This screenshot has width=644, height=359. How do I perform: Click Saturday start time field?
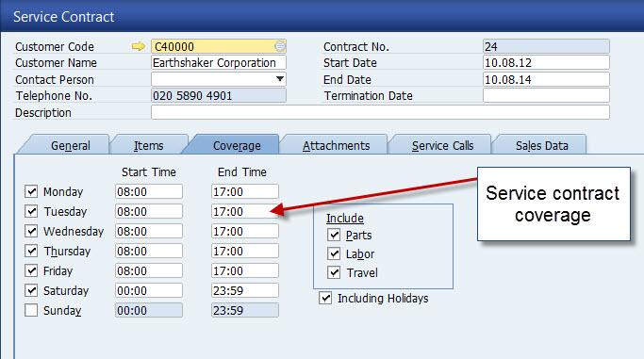(149, 290)
